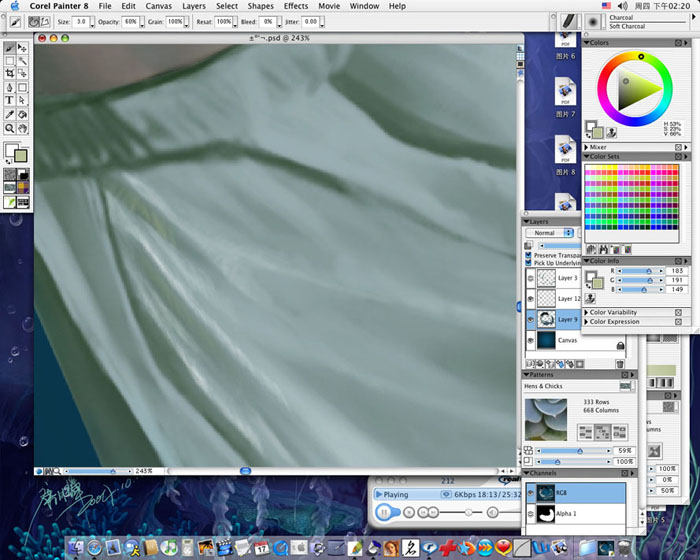
Task: Toggle Preserve Transparency checkbox
Action: pos(529,255)
